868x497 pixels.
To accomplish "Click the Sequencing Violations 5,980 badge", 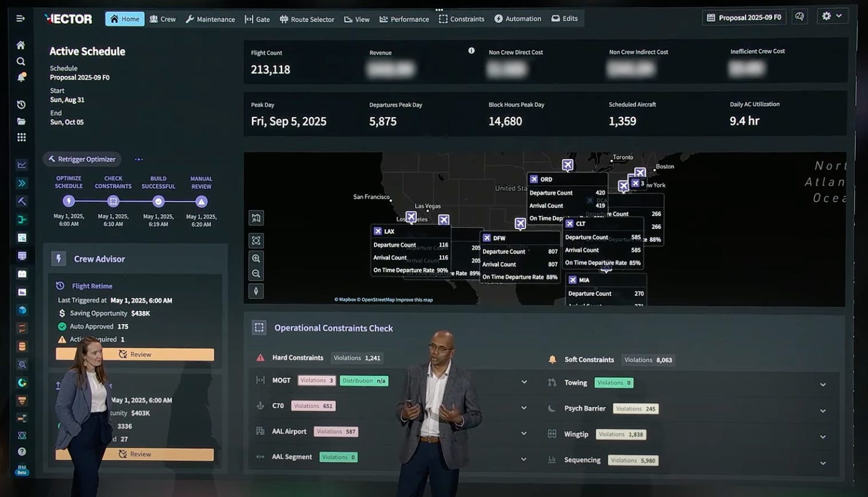I will click(633, 460).
